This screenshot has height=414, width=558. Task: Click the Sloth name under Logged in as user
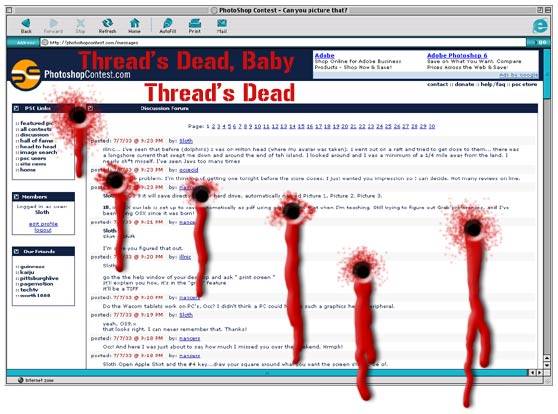point(42,212)
